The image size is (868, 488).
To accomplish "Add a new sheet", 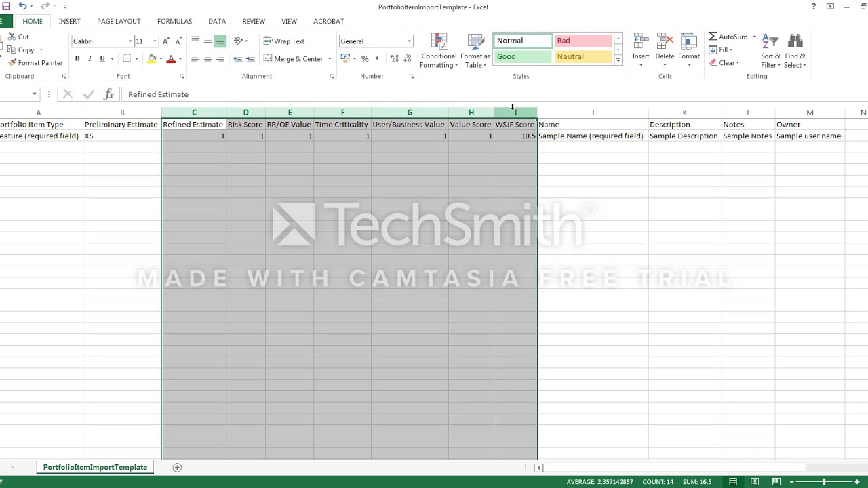I will click(x=177, y=467).
